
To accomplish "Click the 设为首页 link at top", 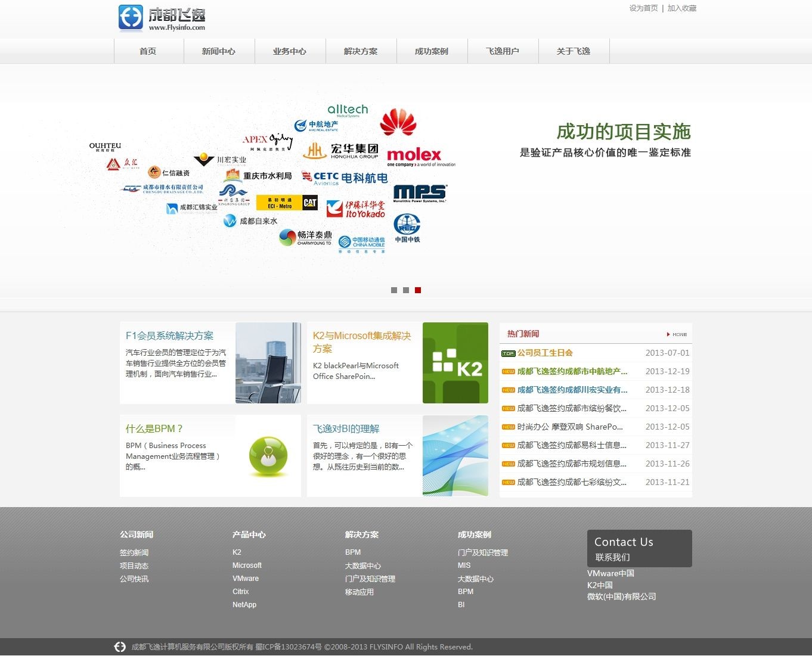I will coord(643,8).
